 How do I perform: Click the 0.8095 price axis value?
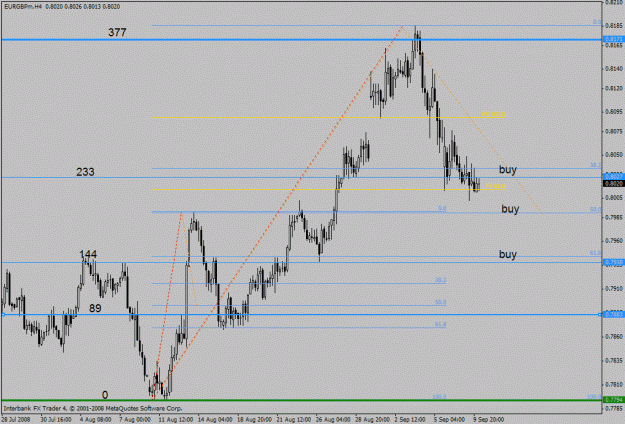tap(614, 112)
